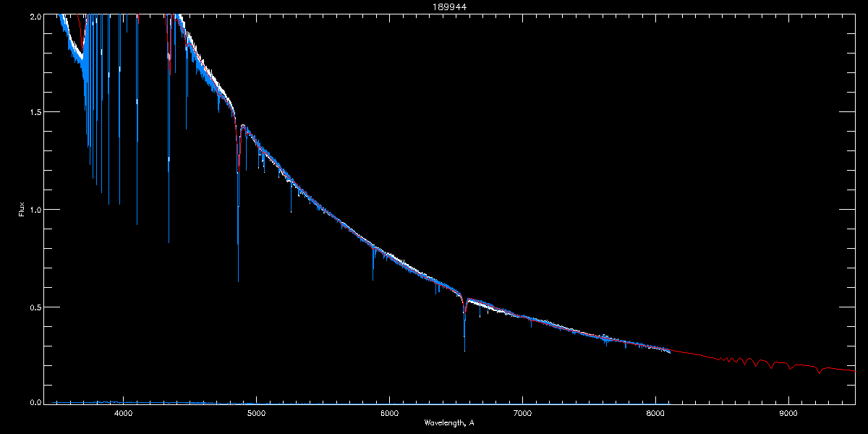Screen dimensions: 868x434
Task: Click the 5000 x-axis tick label
Action: click(256, 414)
